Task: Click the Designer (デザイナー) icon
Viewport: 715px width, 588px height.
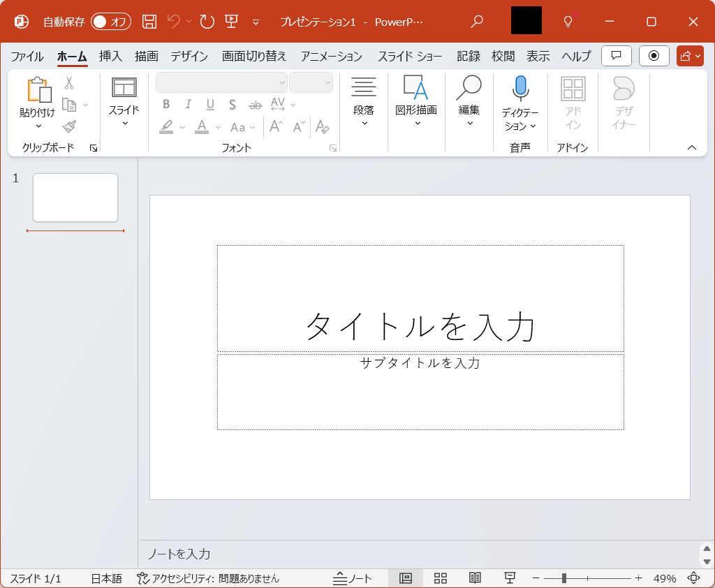Action: (624, 88)
